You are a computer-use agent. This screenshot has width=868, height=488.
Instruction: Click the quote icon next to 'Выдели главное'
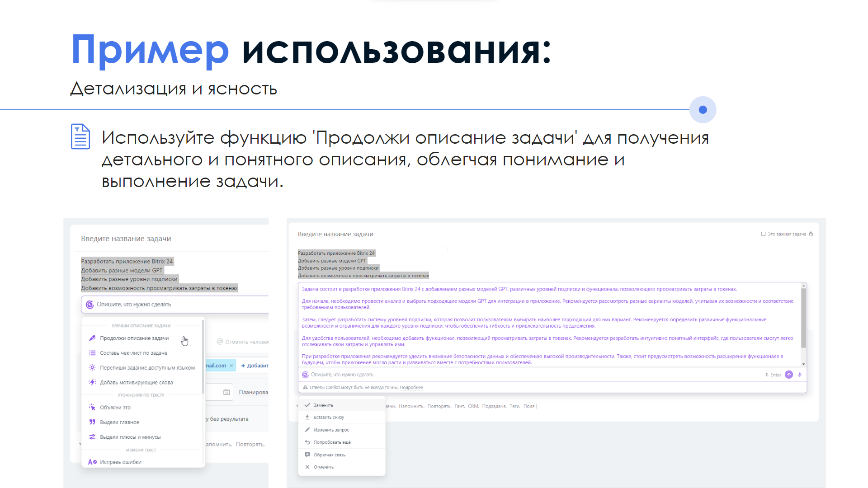[92, 422]
